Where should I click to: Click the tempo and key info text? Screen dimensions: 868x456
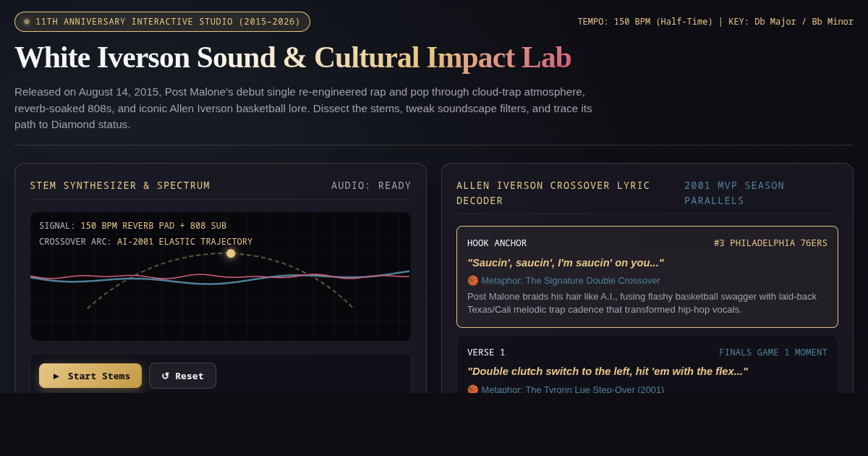click(x=715, y=22)
